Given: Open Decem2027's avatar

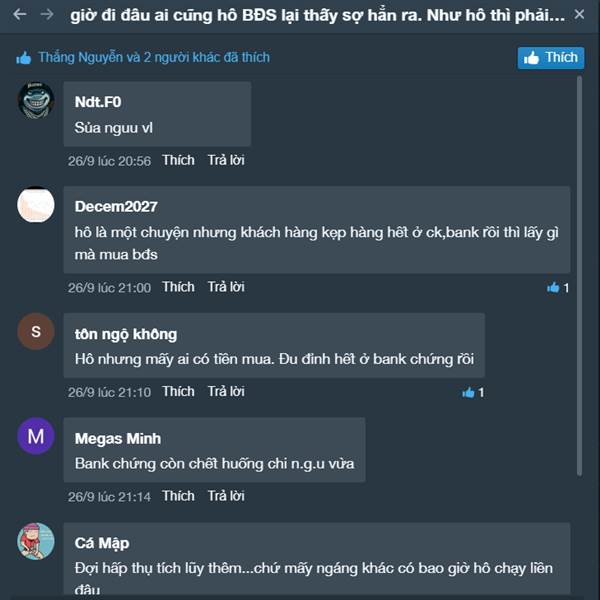Looking at the screenshot, I should coord(36,204).
